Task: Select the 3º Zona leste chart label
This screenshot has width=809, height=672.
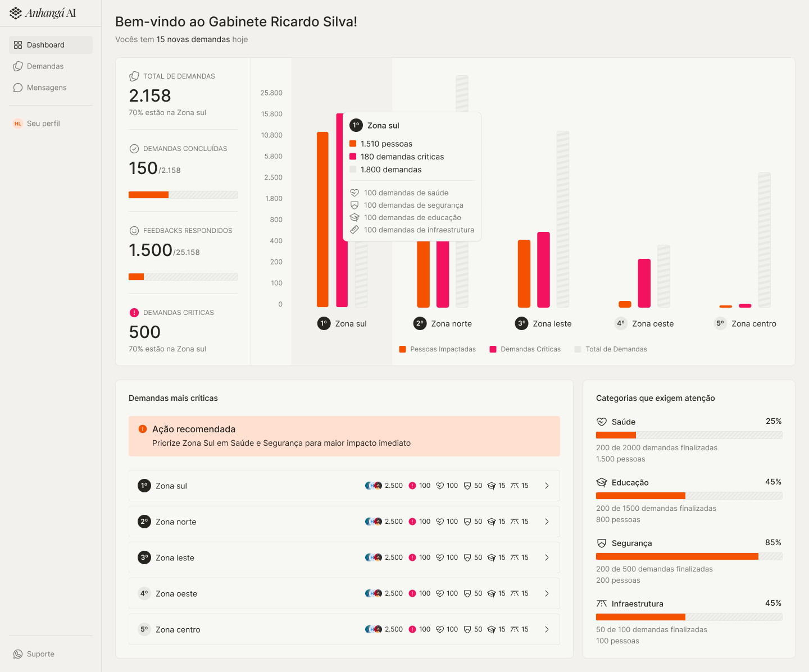Action: pyautogui.click(x=543, y=323)
